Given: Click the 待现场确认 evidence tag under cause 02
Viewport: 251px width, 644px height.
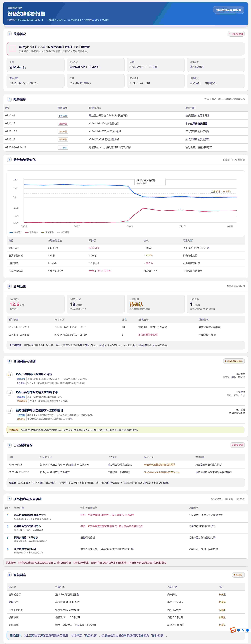Looking at the screenshot, I should pos(22,401).
